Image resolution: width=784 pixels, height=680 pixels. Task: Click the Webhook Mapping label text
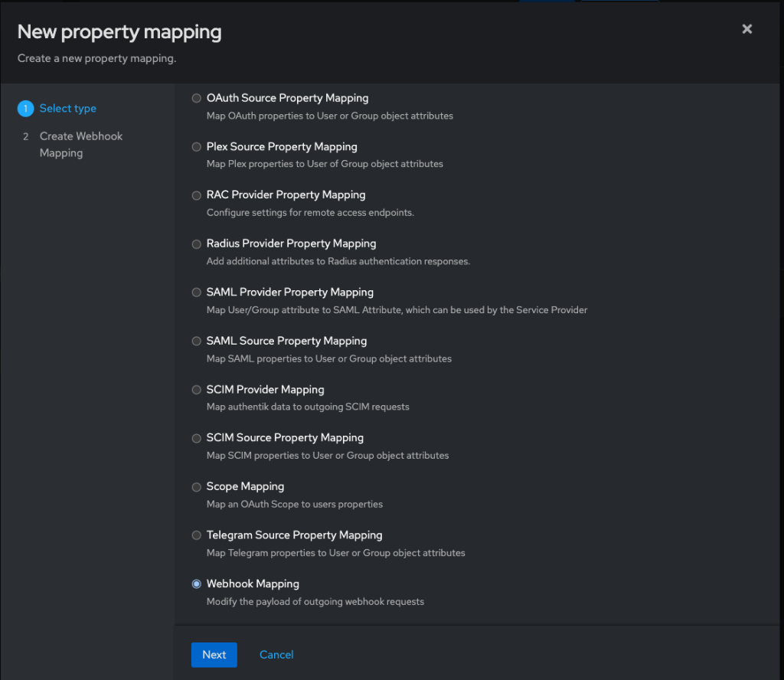253,584
